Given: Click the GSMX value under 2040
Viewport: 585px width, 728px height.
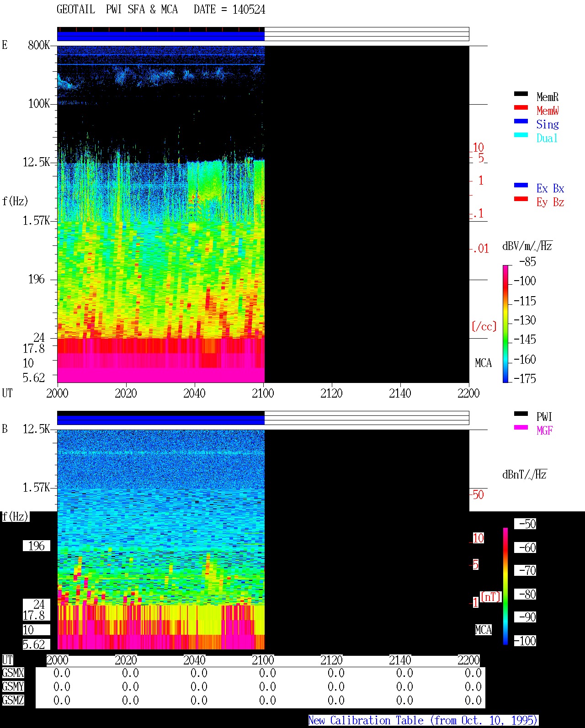Looking at the screenshot, I should pyautogui.click(x=199, y=673).
